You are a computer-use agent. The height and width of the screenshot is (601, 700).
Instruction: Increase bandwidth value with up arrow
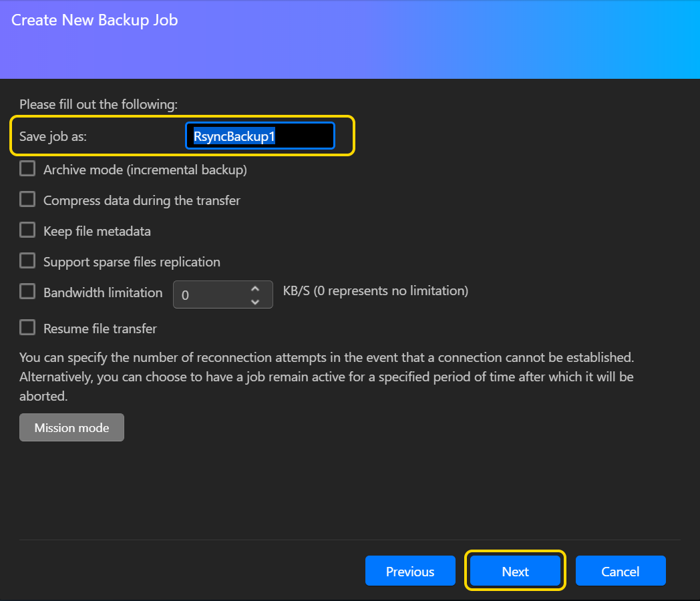pyautogui.click(x=255, y=288)
